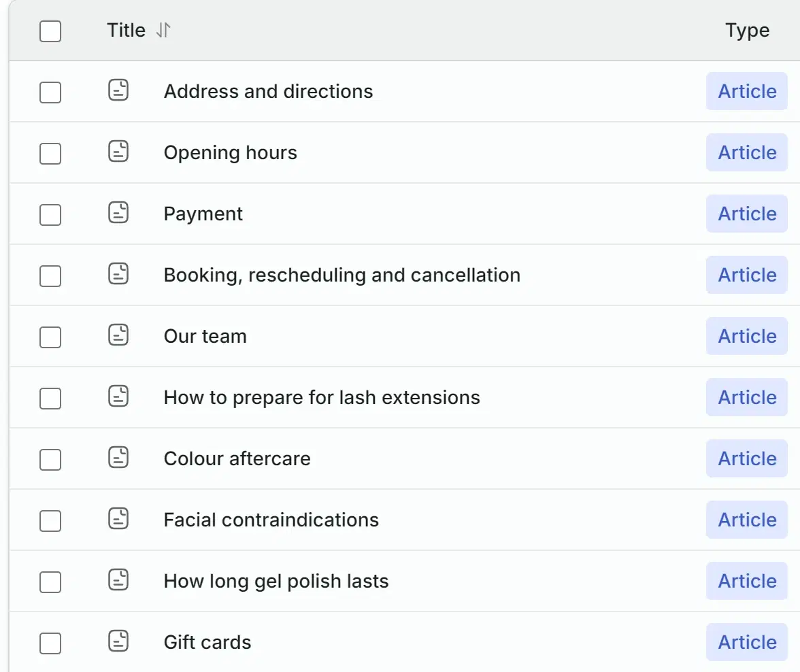Click the document icon beside Booking, rescheduling and cancellation
The height and width of the screenshot is (672, 800).
[x=118, y=274]
